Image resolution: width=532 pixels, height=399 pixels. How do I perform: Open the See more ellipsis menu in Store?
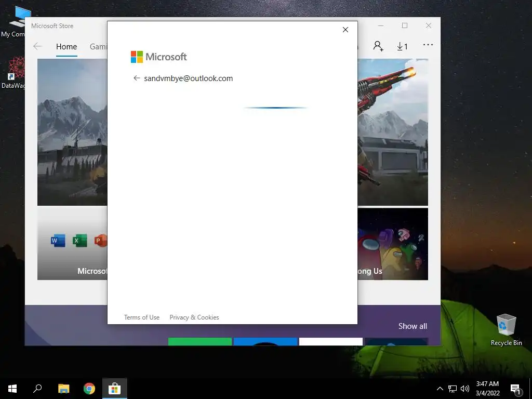coord(428,45)
